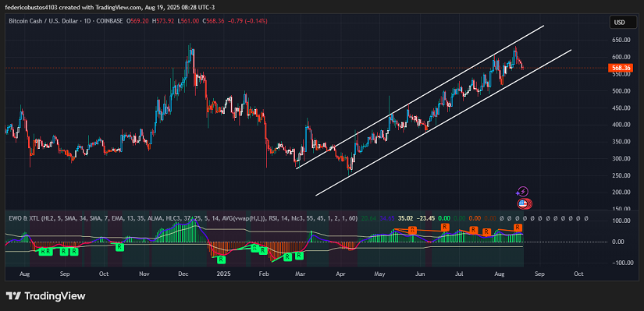Click the TradingView logo
Screen dimensions: 644x311
[x=45, y=296]
